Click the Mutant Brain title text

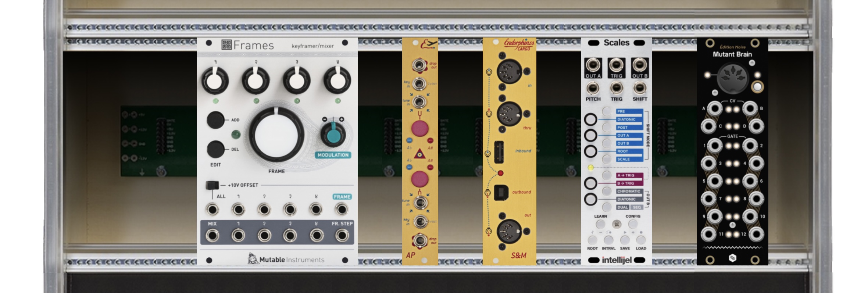tap(732, 54)
